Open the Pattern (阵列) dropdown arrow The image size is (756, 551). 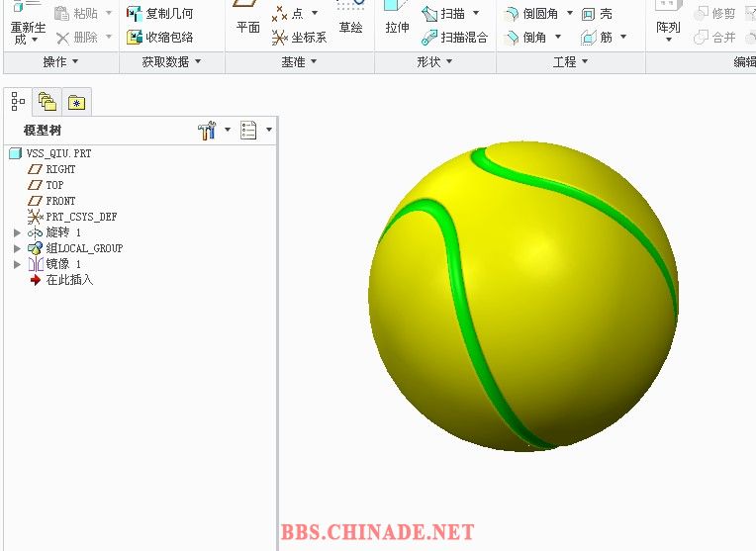point(668,40)
